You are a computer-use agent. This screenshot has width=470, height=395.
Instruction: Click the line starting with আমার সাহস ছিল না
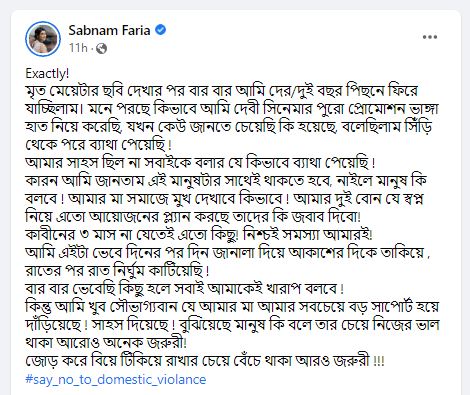[x=200, y=163]
